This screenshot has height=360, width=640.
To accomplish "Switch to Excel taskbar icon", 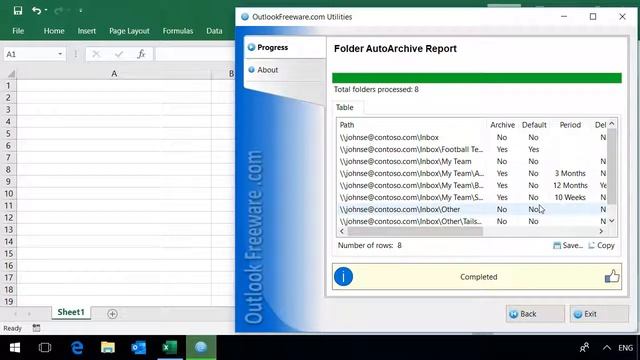I will (x=170, y=347).
